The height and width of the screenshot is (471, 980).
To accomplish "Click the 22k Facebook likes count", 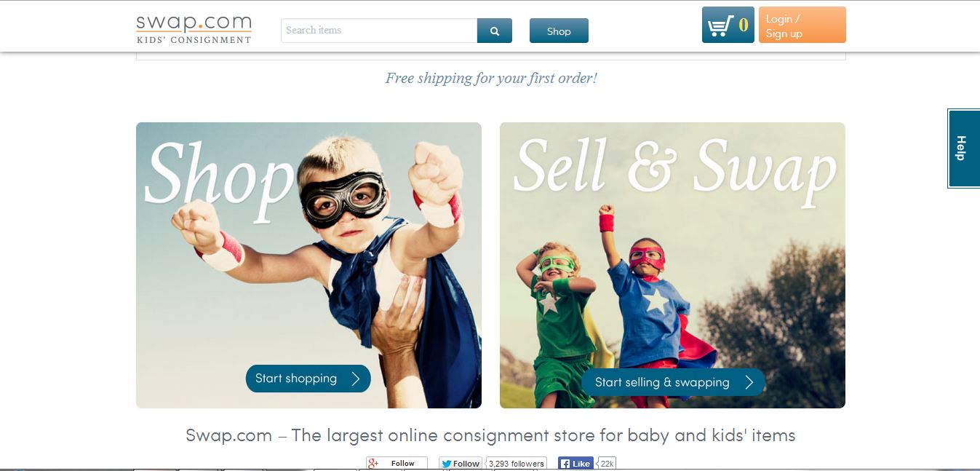I will [607, 464].
